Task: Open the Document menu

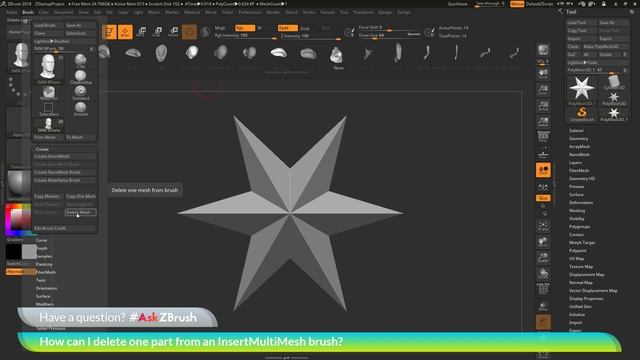Action: click(x=64, y=12)
